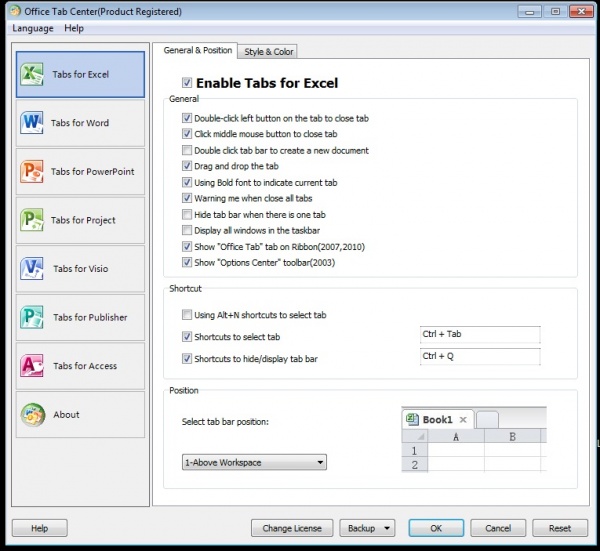This screenshot has width=600, height=551.
Task: Toggle Using Bold font to indicate current tab
Action: point(187,182)
